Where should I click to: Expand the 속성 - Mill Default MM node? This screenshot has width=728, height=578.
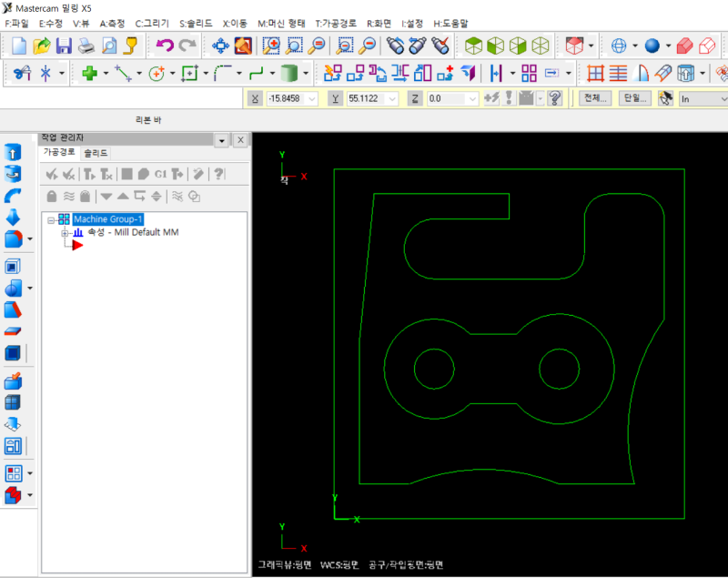(x=65, y=233)
